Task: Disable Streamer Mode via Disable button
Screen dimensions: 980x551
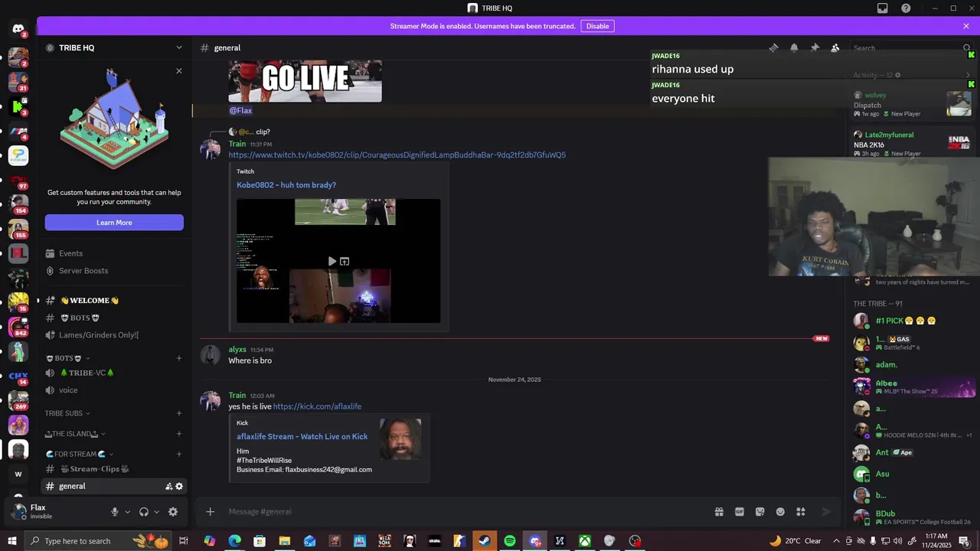Action: (x=597, y=26)
